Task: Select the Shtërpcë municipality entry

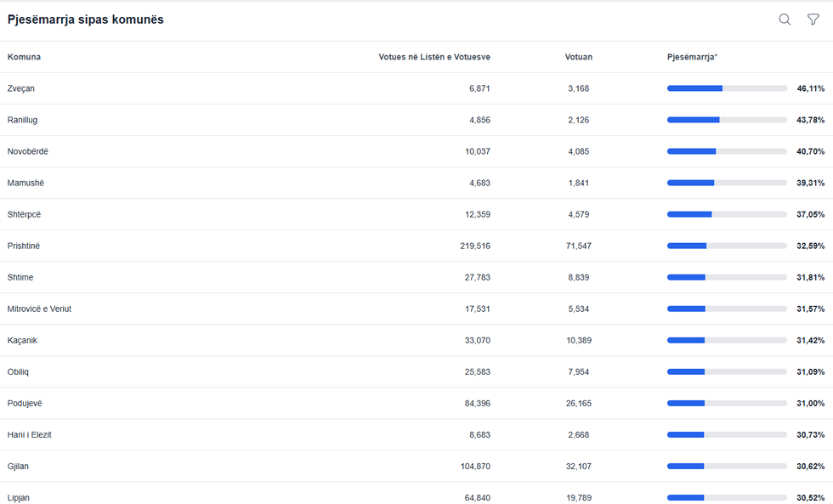Action: [24, 214]
